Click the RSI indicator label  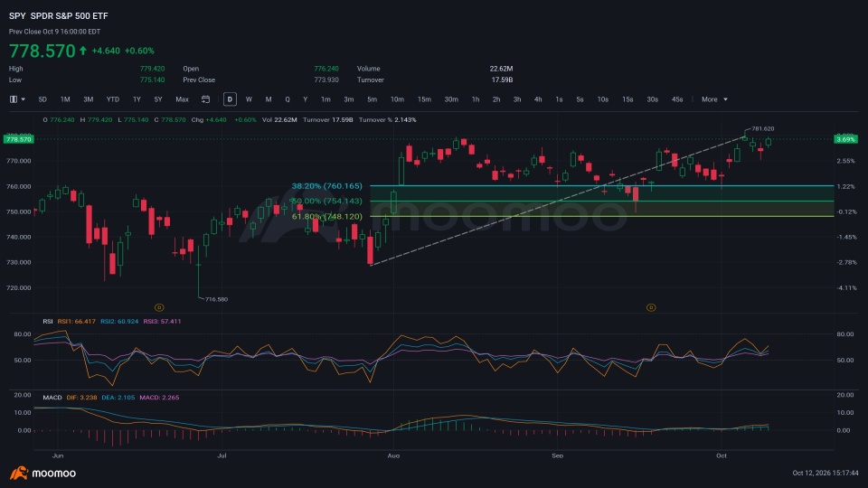48,322
